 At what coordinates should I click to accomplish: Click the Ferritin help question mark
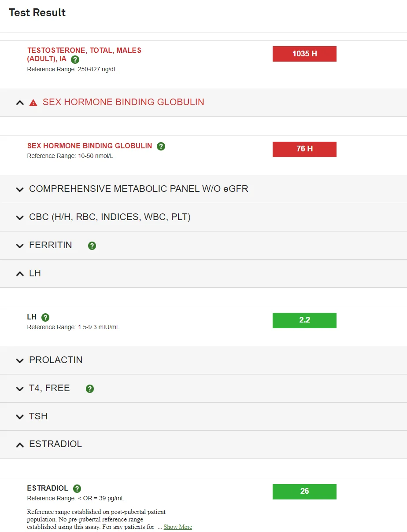92,246
